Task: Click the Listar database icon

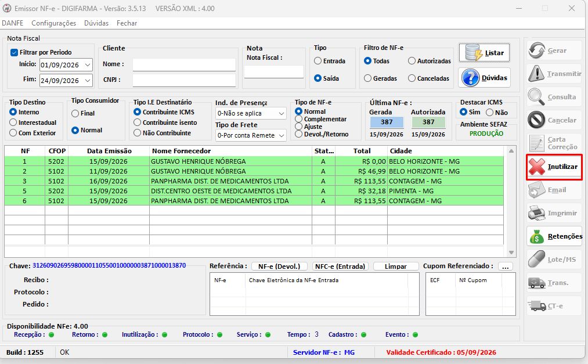Action: point(473,53)
